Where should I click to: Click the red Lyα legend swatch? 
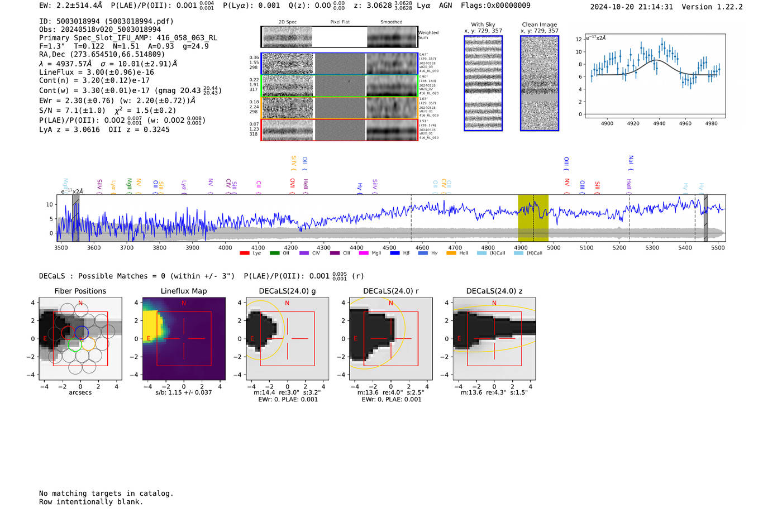[x=244, y=253]
